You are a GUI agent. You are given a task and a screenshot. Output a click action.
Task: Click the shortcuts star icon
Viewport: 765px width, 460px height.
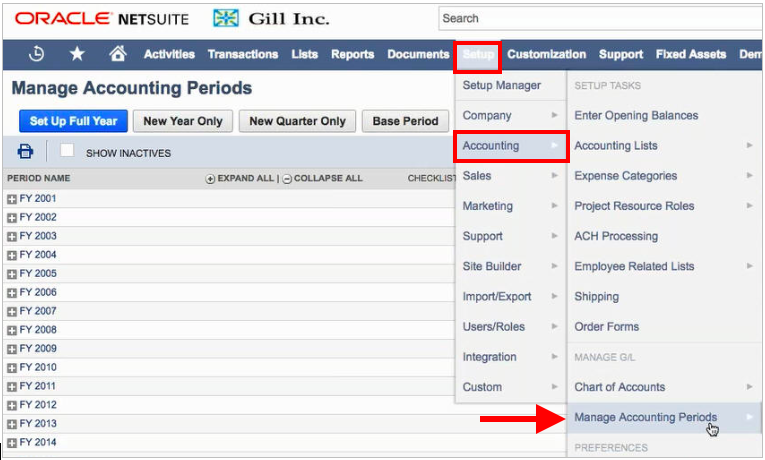click(x=77, y=54)
